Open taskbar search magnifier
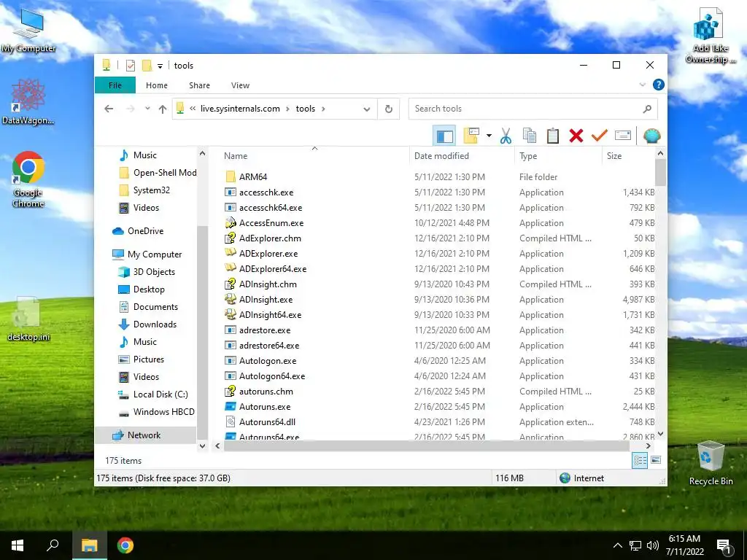 tap(53, 545)
